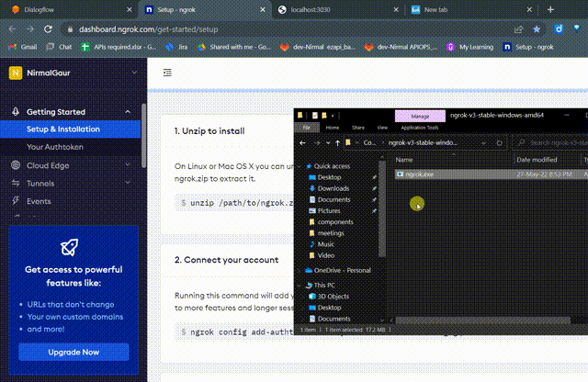Click the Explorer search box
Screen dimensions: 588x382
pyautogui.click(x=549, y=143)
